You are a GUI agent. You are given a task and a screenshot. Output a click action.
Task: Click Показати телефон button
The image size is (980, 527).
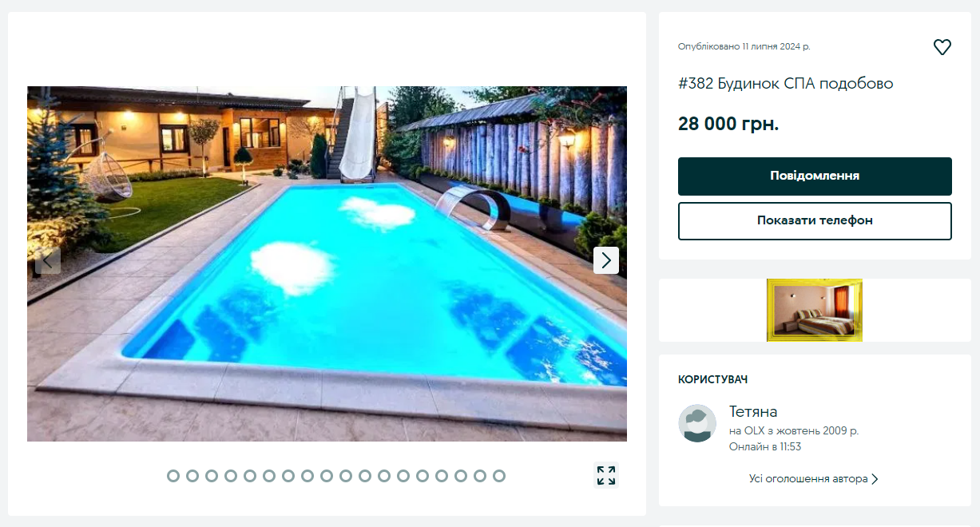coord(815,221)
